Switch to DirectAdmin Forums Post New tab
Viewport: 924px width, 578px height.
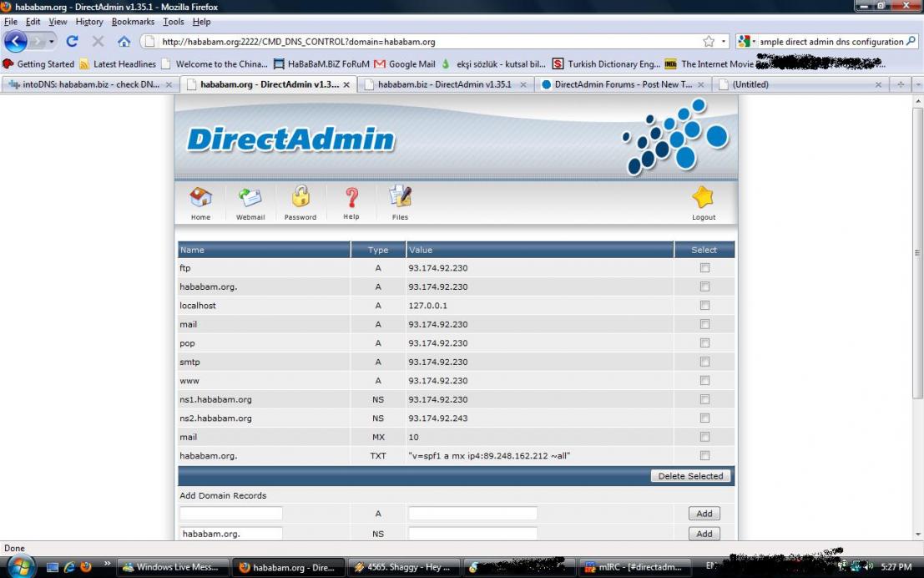coord(624,84)
